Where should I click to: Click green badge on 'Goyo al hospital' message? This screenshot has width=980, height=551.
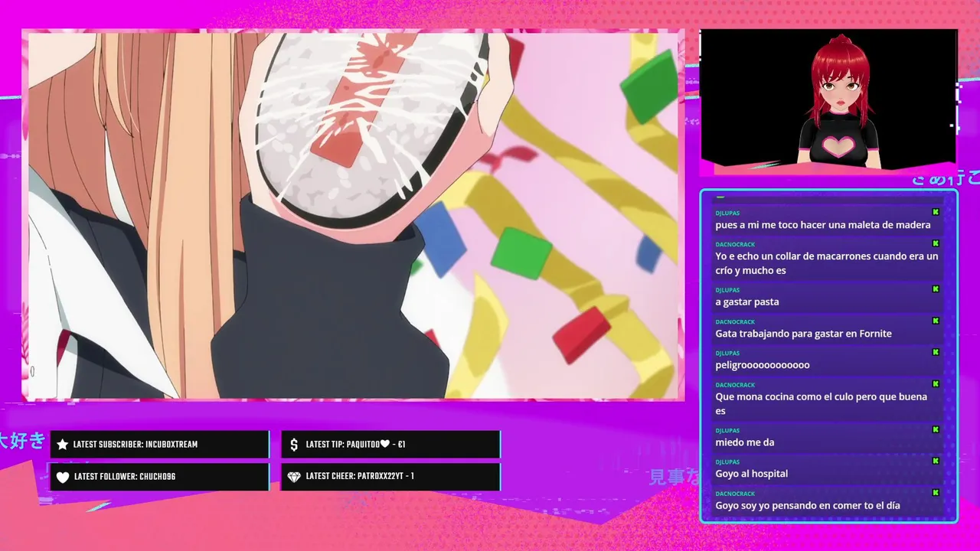pos(936,461)
